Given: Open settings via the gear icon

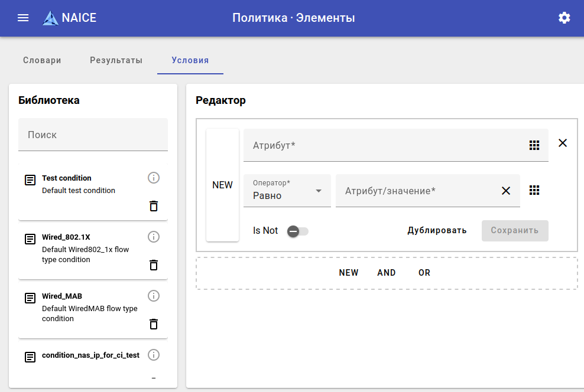Looking at the screenshot, I should pos(564,18).
